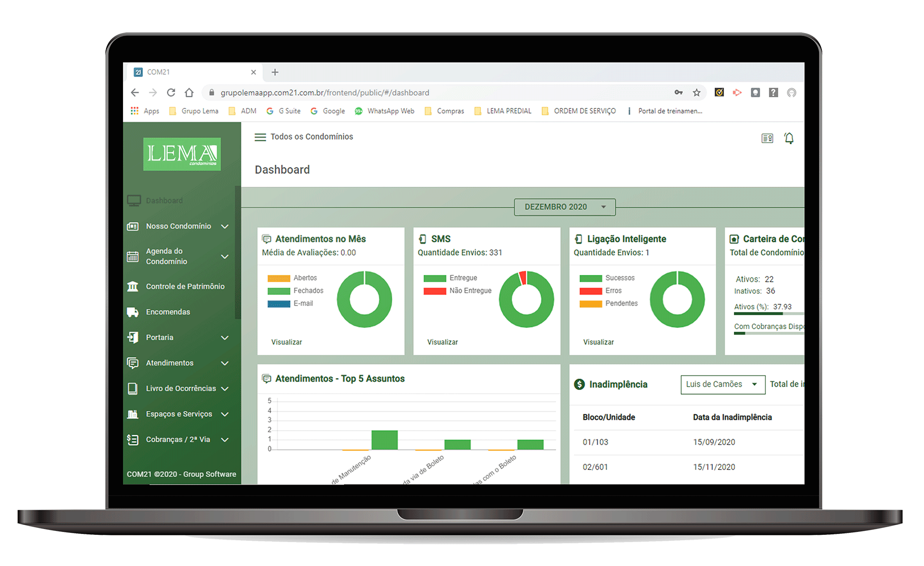Open the DEZEMBRO 2020 month dropdown

[565, 207]
